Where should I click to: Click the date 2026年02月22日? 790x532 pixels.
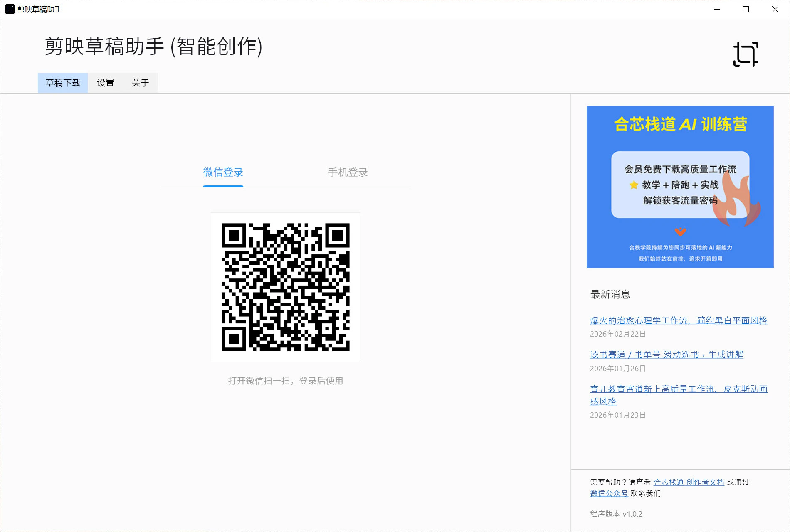(618, 334)
